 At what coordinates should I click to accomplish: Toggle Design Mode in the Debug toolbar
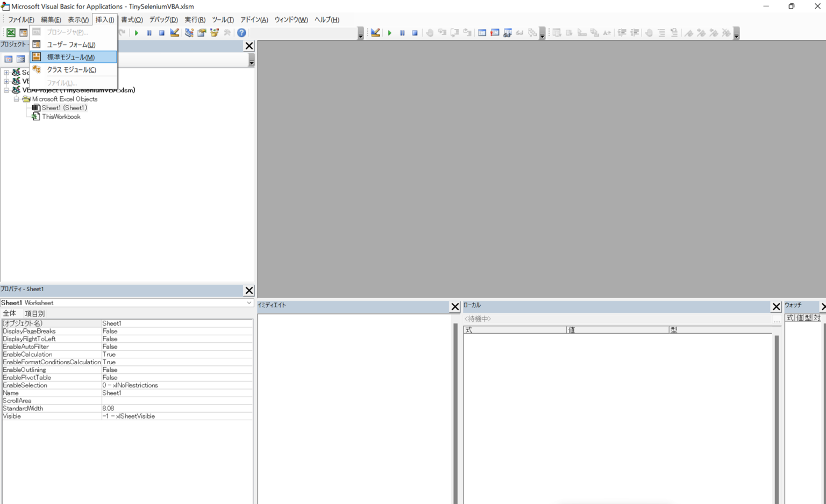(x=375, y=33)
